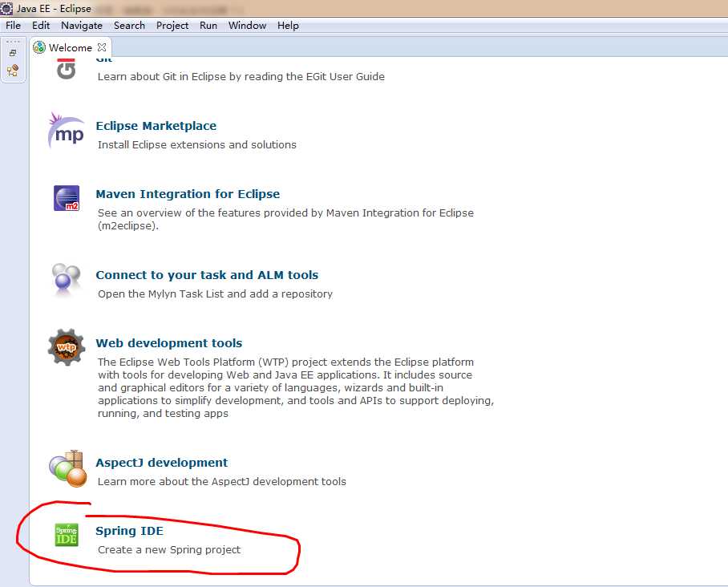
Task: Click 'Create a new Spring project' text
Action: pyautogui.click(x=169, y=550)
